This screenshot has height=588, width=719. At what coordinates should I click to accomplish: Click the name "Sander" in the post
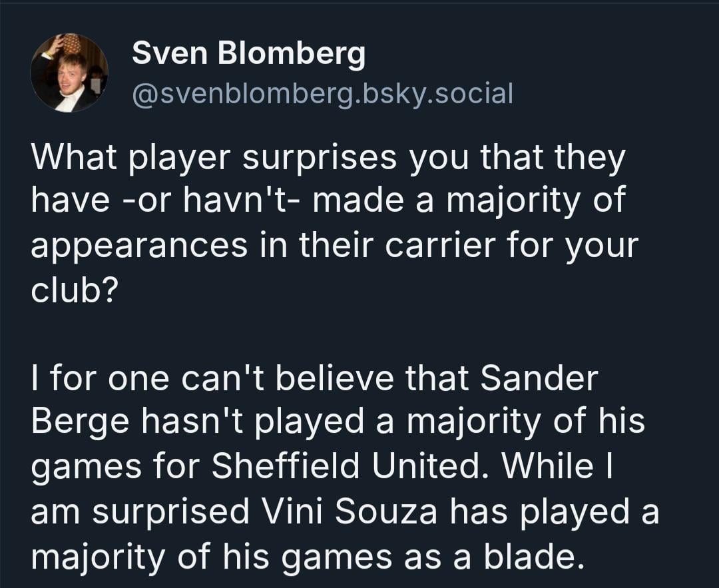pos(539,379)
